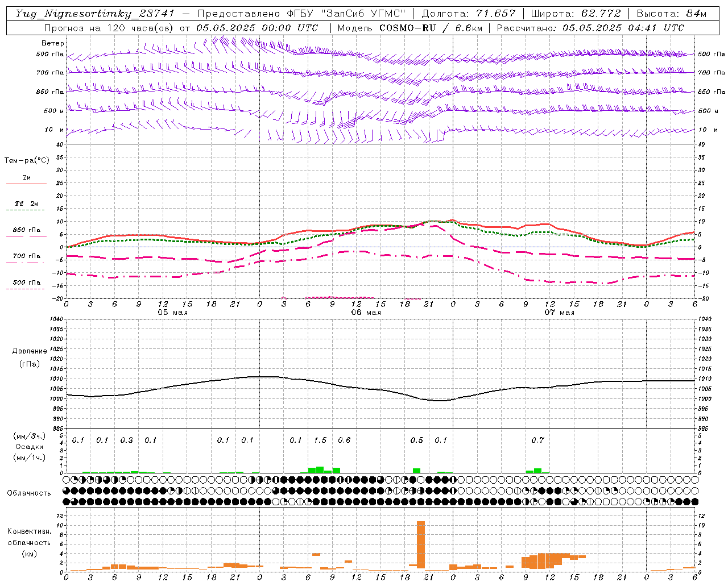The height and width of the screenshot is (582, 728).
Task: Click the '(мм/3ч.)' units label
Action: coord(29,436)
